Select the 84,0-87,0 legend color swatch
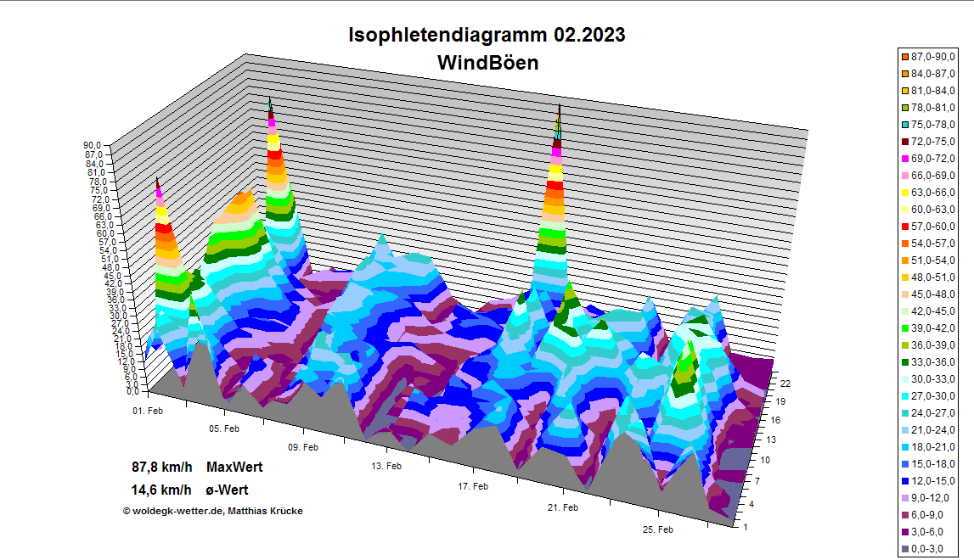 point(905,74)
